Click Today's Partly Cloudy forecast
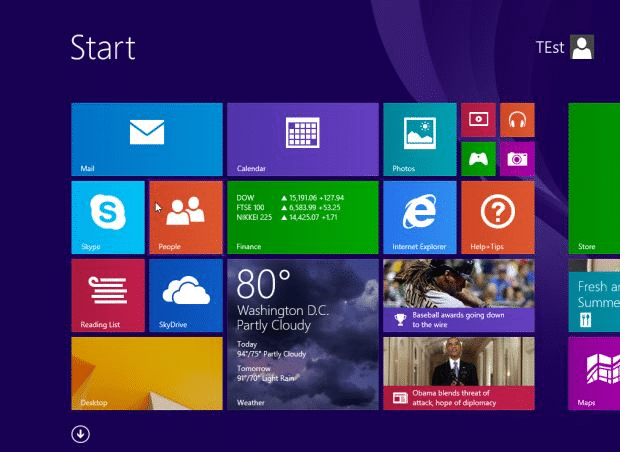 click(x=271, y=350)
